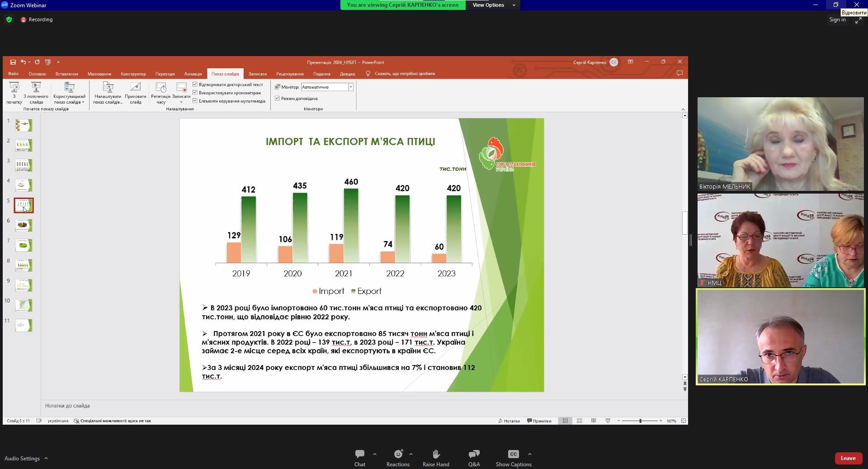Start Slide Show from status bar icon

click(x=608, y=421)
